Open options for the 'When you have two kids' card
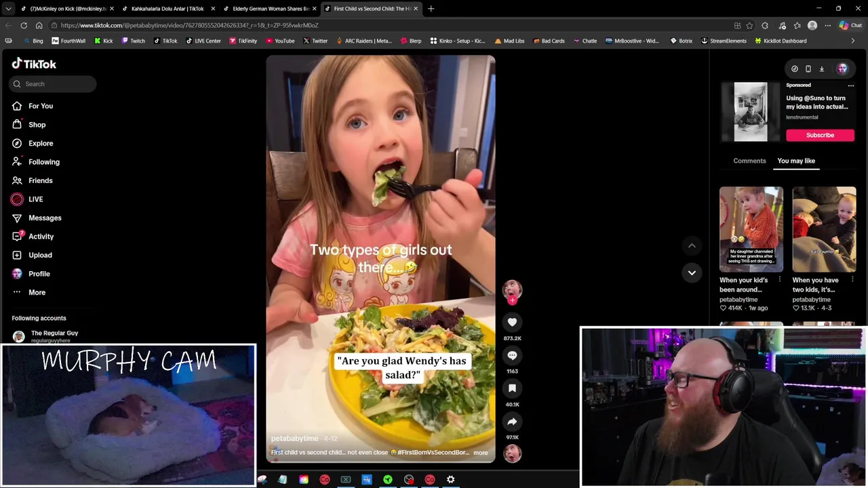 pyautogui.click(x=852, y=280)
